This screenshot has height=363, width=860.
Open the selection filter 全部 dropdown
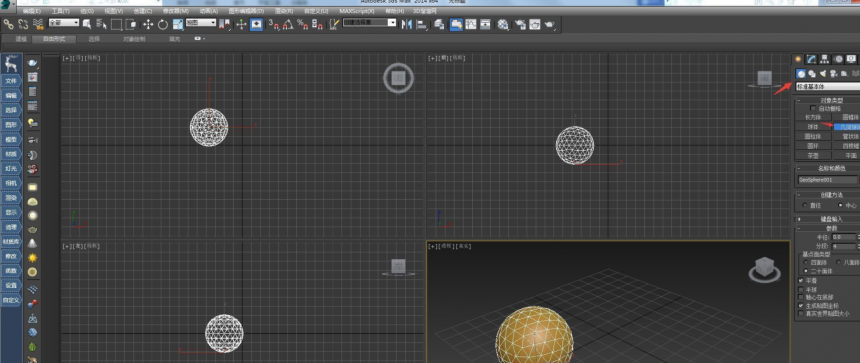64,22
